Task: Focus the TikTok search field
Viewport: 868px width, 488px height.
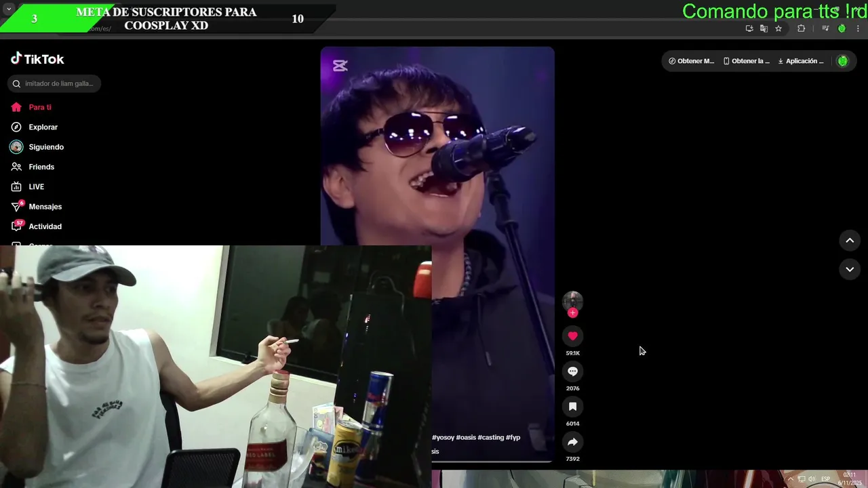Action: coord(54,83)
